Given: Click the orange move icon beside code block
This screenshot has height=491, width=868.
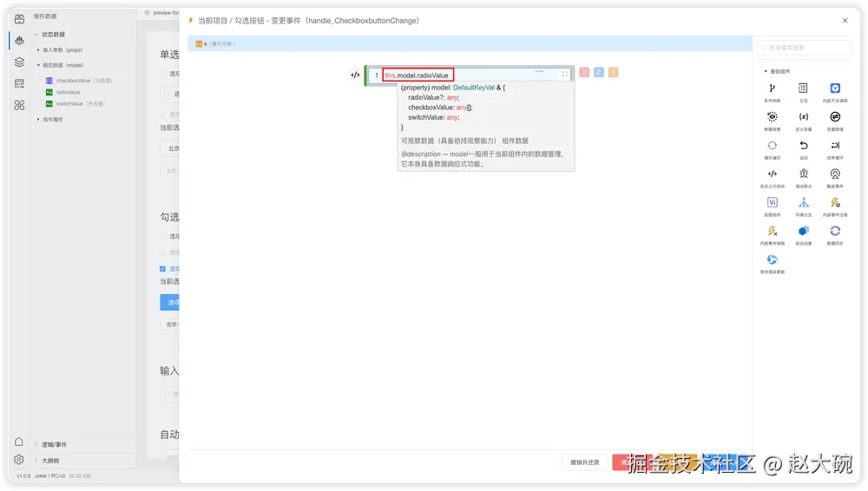Looking at the screenshot, I should click(613, 73).
